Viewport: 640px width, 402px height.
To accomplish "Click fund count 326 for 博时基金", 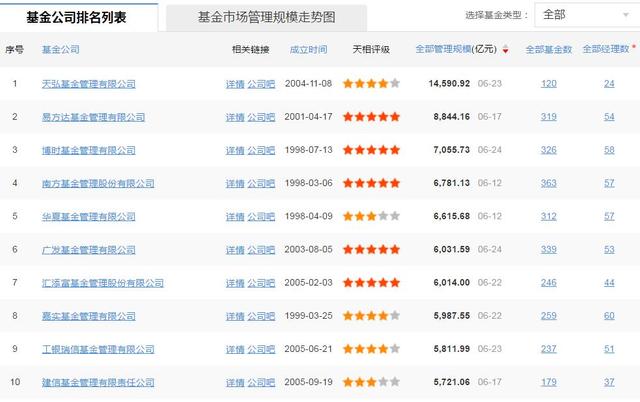I will (x=549, y=150).
